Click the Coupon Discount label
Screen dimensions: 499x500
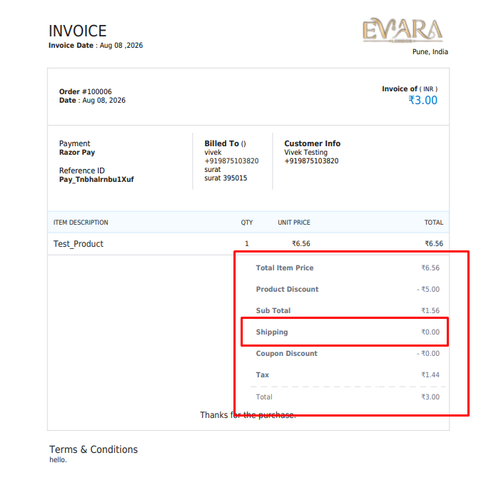[x=286, y=354]
